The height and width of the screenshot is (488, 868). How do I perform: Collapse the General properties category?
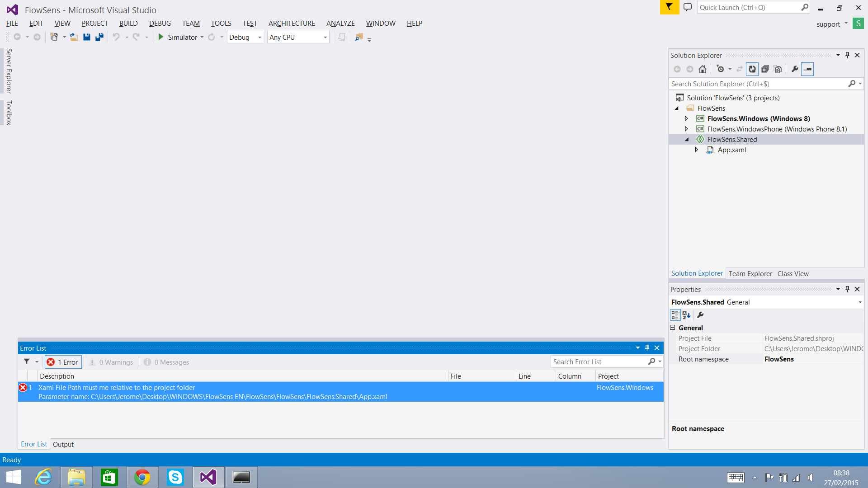click(673, 328)
